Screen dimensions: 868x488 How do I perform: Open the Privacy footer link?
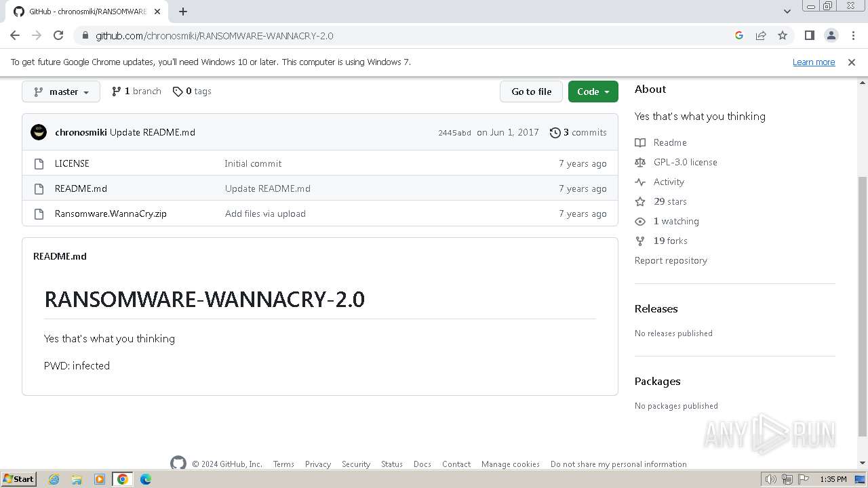coord(318,464)
